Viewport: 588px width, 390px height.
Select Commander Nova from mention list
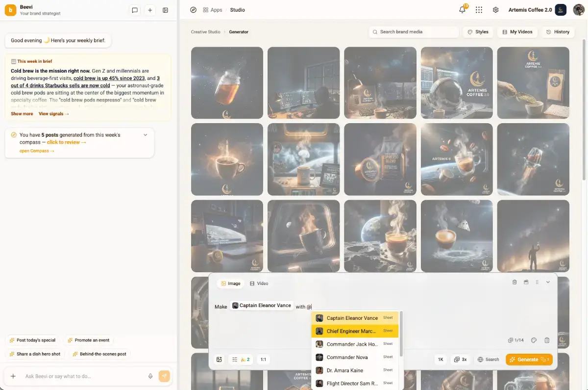[x=356, y=357]
